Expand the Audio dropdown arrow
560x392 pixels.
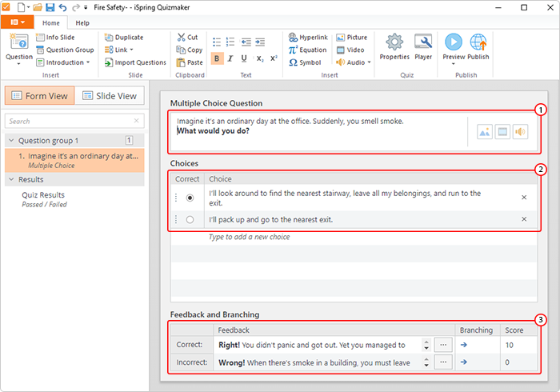[370, 62]
